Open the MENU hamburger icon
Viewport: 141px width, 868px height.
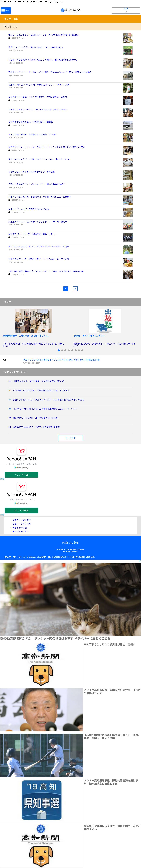click(x=5, y=10)
